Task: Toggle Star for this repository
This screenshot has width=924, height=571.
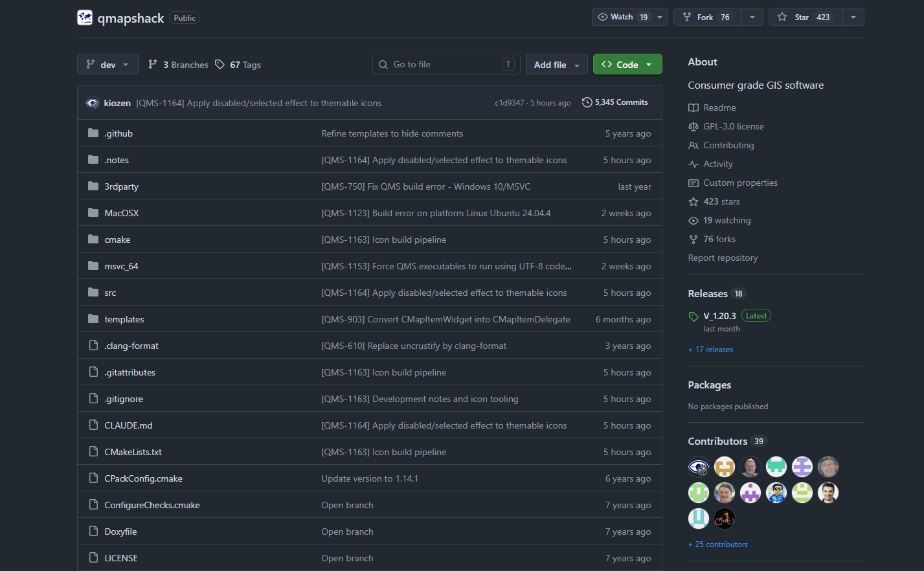Action: (806, 17)
